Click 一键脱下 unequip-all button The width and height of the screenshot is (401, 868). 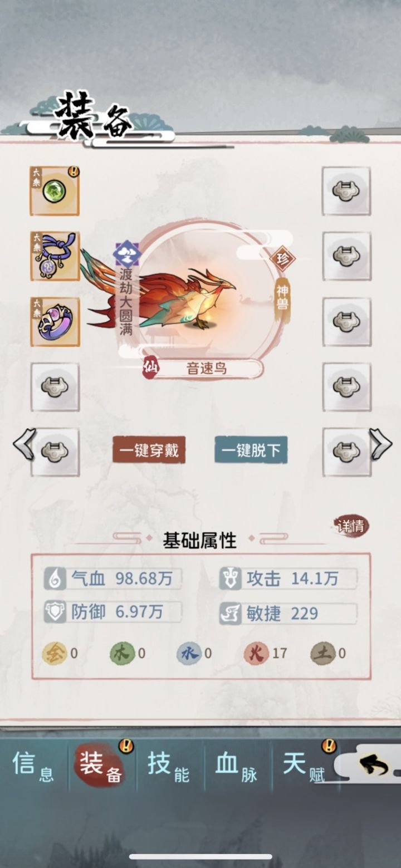(x=251, y=450)
